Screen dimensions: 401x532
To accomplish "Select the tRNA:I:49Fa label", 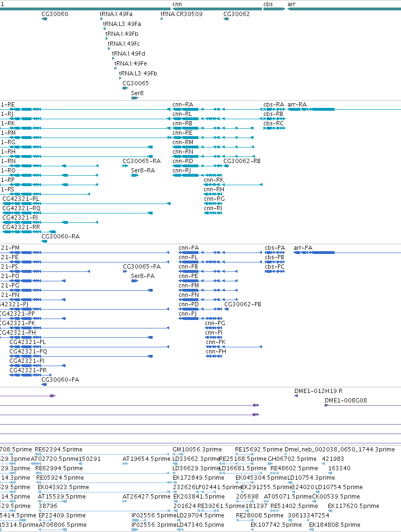I will (x=116, y=14).
